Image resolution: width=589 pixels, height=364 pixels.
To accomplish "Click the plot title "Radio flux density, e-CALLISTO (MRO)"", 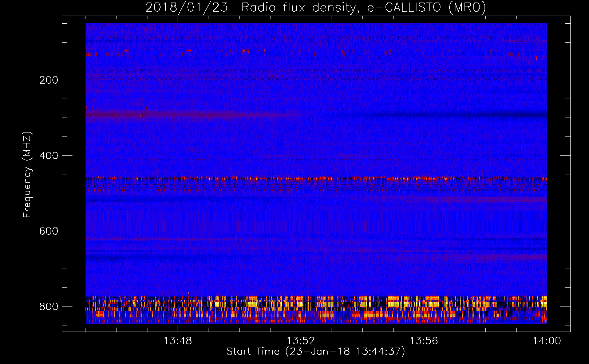I will (364, 7).
